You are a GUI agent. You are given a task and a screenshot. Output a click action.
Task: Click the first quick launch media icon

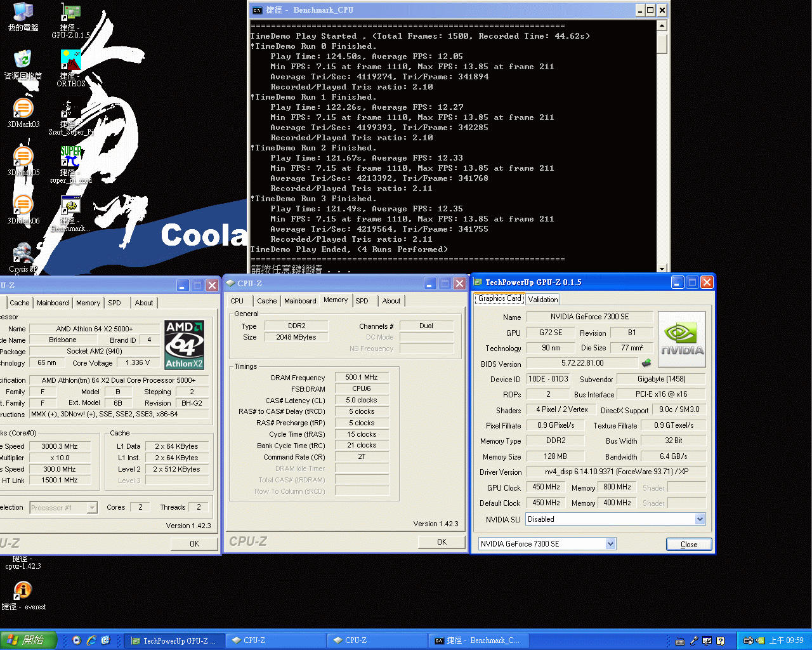[x=77, y=640]
